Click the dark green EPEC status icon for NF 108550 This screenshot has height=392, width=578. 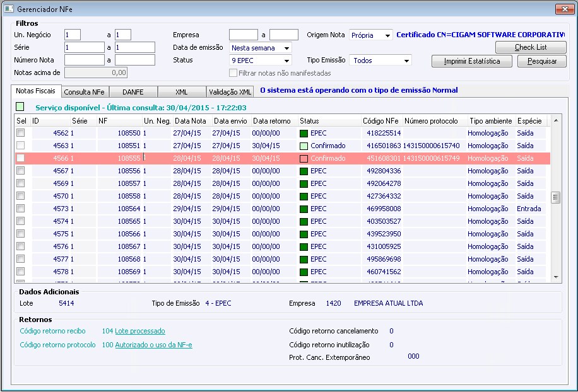pyautogui.click(x=304, y=133)
